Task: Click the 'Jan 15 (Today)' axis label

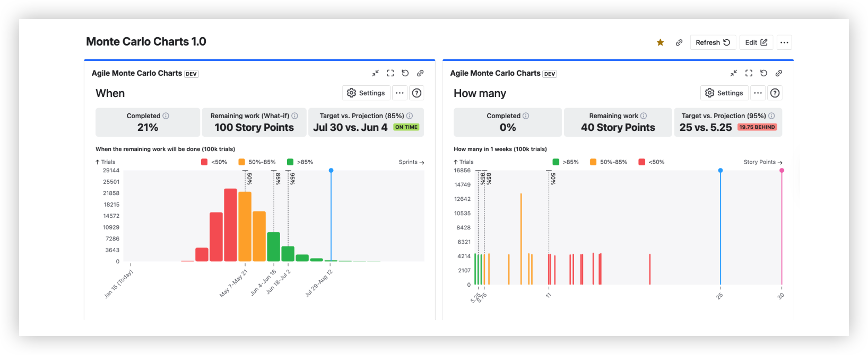Action: click(118, 283)
